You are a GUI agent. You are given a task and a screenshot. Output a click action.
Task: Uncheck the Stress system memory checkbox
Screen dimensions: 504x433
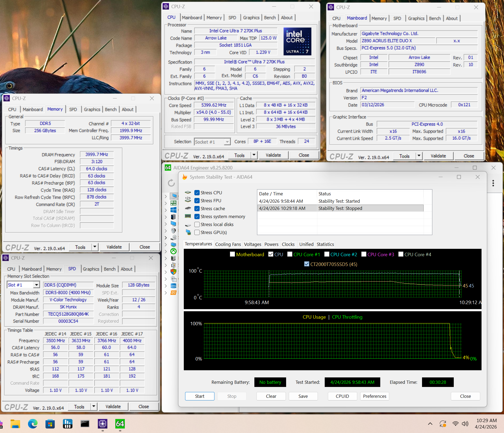click(x=197, y=216)
